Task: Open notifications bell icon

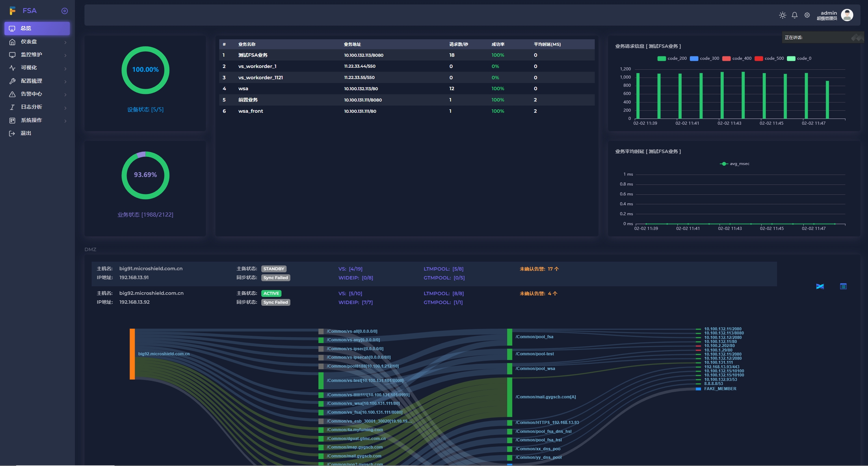Action: [x=794, y=15]
